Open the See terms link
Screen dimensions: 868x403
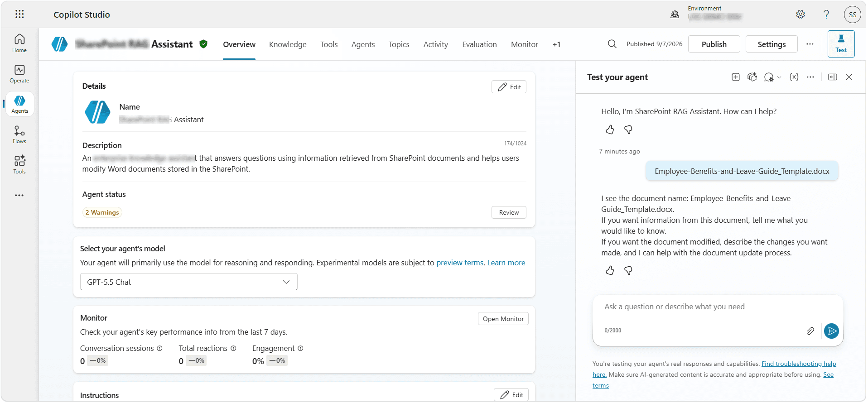click(x=828, y=374)
